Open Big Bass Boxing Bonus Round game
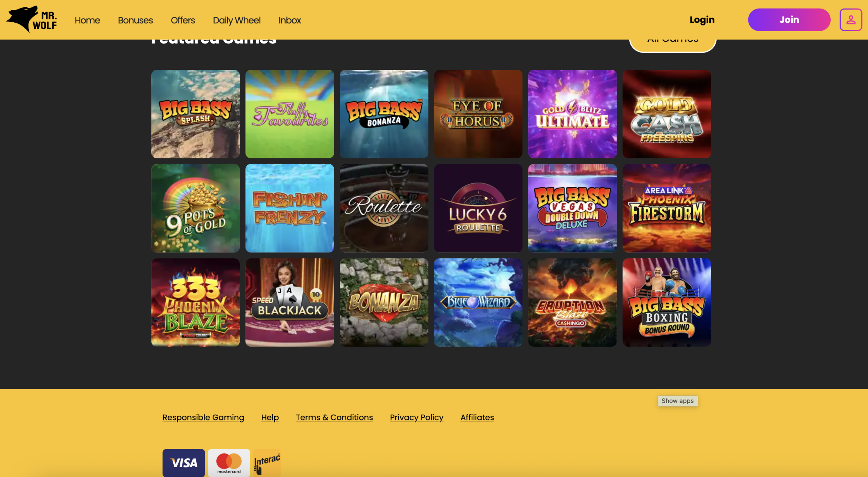 667,302
